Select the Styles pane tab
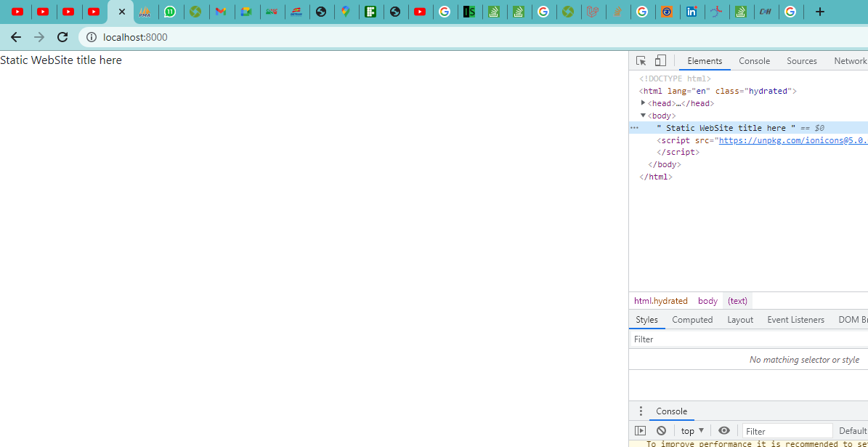 tap(646, 320)
